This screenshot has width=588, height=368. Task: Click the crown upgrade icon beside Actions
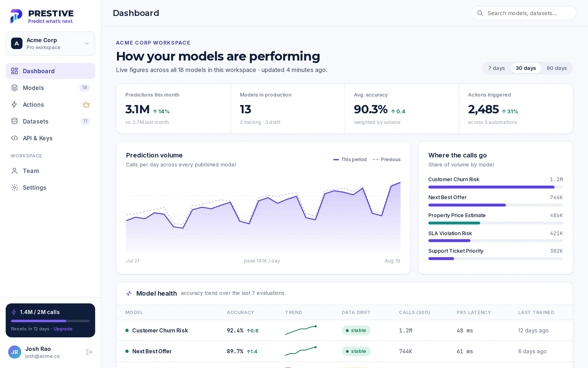pyautogui.click(x=86, y=105)
